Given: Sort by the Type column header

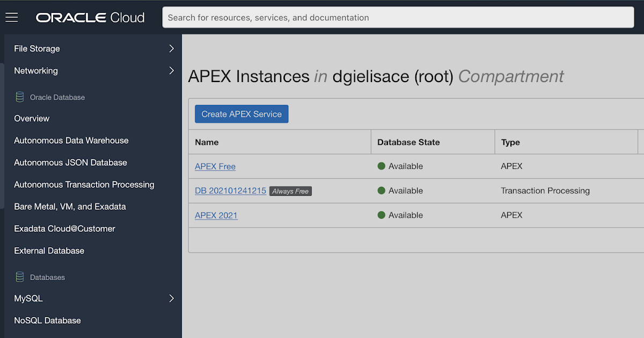Looking at the screenshot, I should (510, 142).
